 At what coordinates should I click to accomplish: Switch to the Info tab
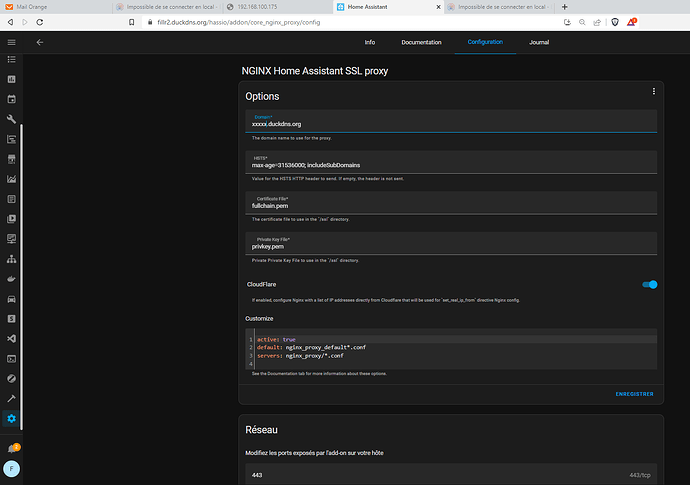pos(370,42)
